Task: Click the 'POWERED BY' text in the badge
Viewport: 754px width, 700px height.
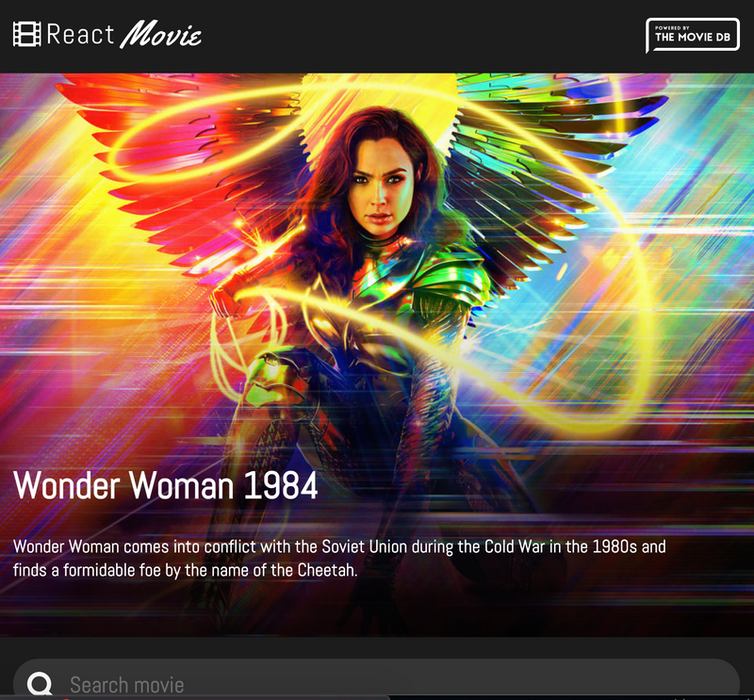Action: (671, 27)
